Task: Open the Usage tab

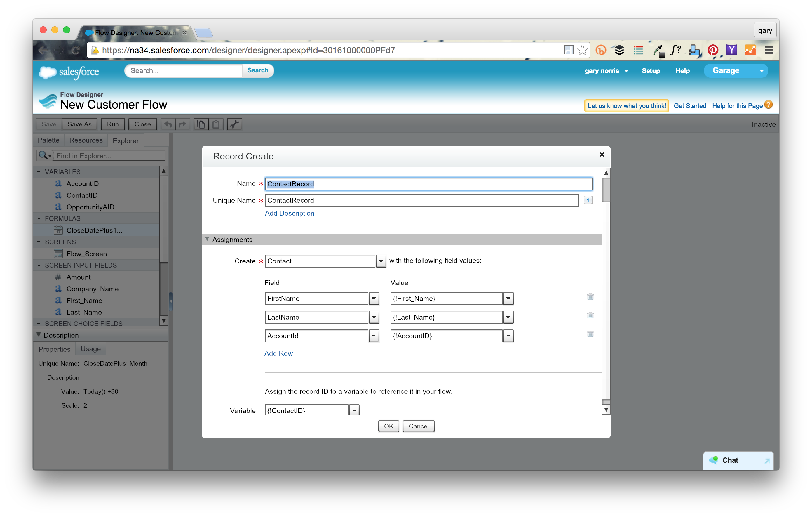Action: click(x=90, y=348)
